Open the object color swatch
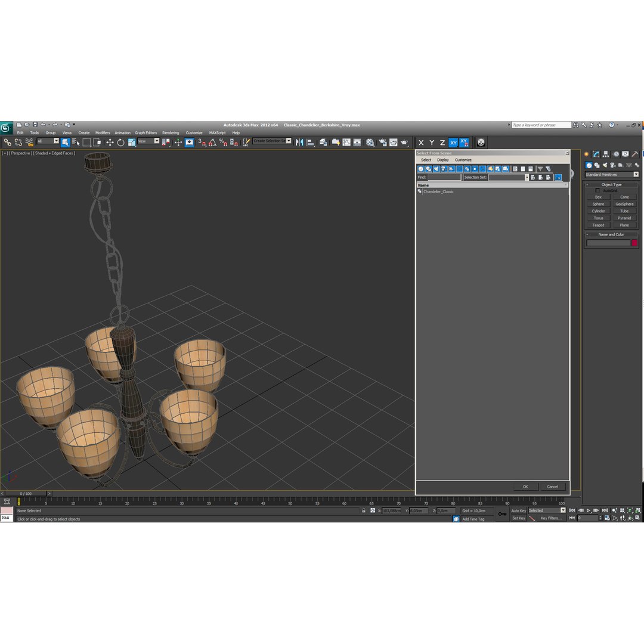 634,243
